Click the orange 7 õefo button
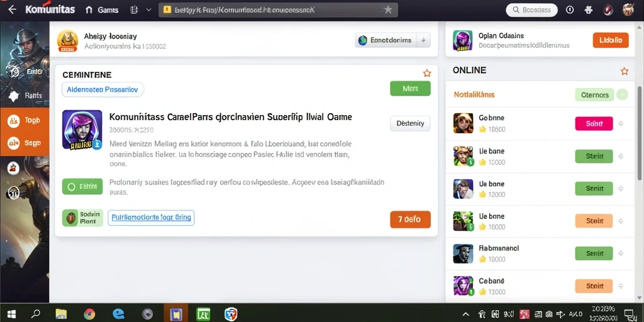 (x=410, y=219)
